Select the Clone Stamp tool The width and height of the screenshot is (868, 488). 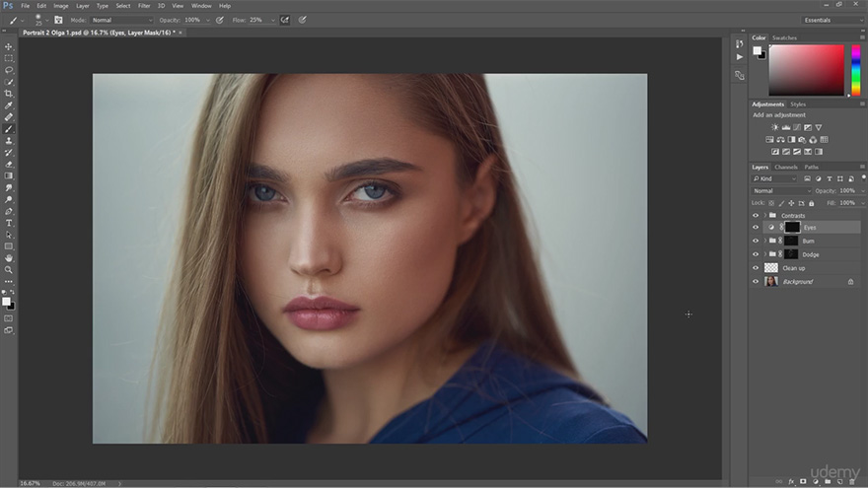point(8,141)
